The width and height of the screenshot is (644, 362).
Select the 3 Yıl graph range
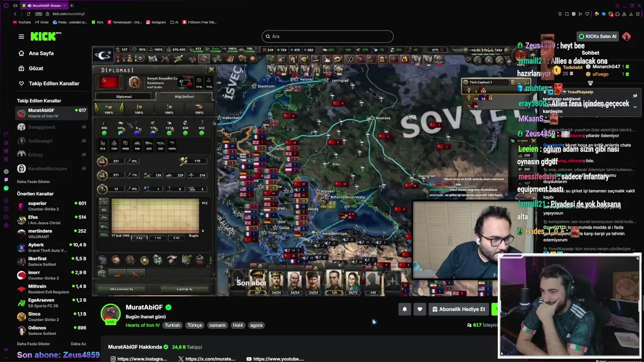pos(176,238)
